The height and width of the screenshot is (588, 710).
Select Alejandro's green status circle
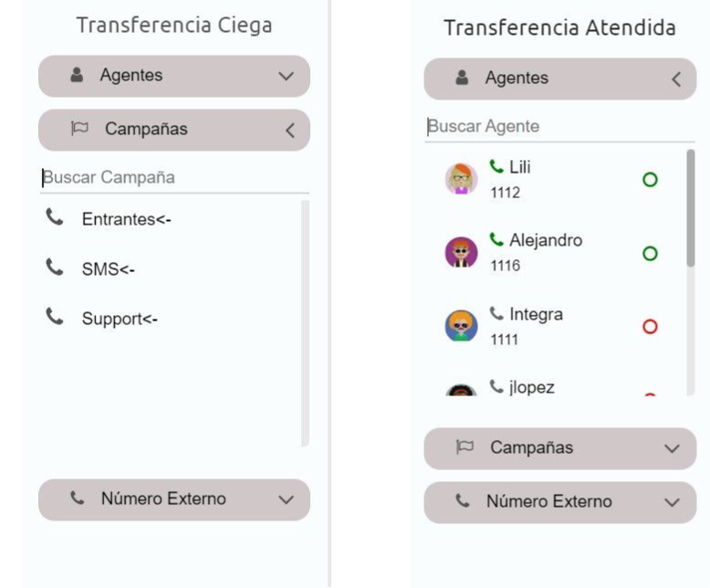tap(650, 253)
